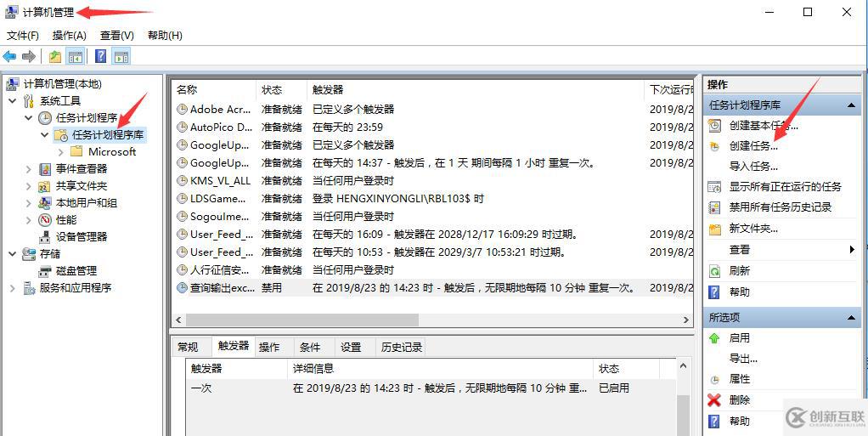868x436 pixels.
Task: Click 导入任务... action
Action: coord(753,167)
